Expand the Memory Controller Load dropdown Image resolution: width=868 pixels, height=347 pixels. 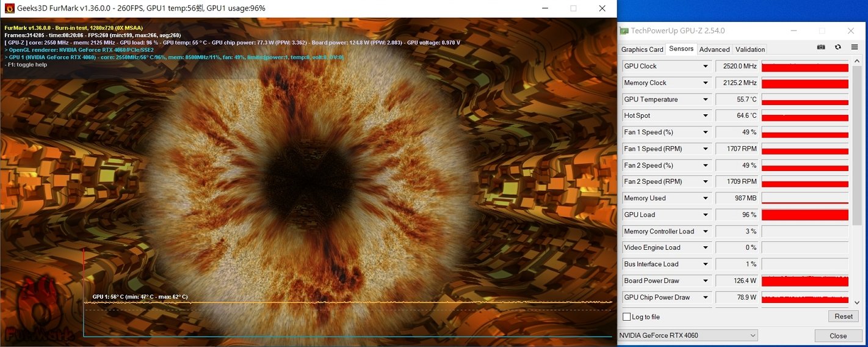[706, 231]
